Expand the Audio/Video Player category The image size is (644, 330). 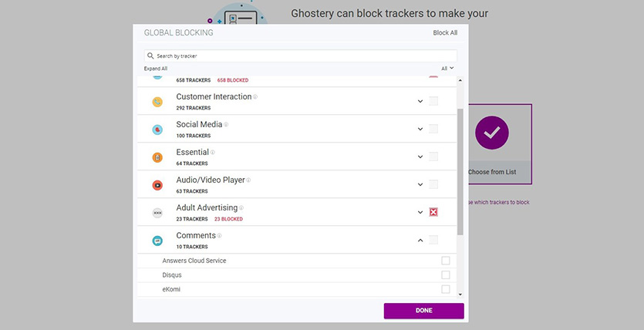click(420, 185)
